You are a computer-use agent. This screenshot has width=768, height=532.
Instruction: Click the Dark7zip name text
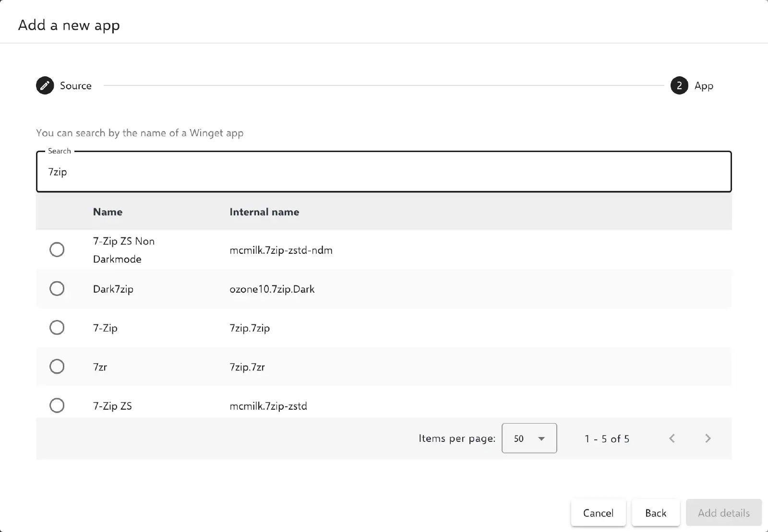(x=113, y=289)
